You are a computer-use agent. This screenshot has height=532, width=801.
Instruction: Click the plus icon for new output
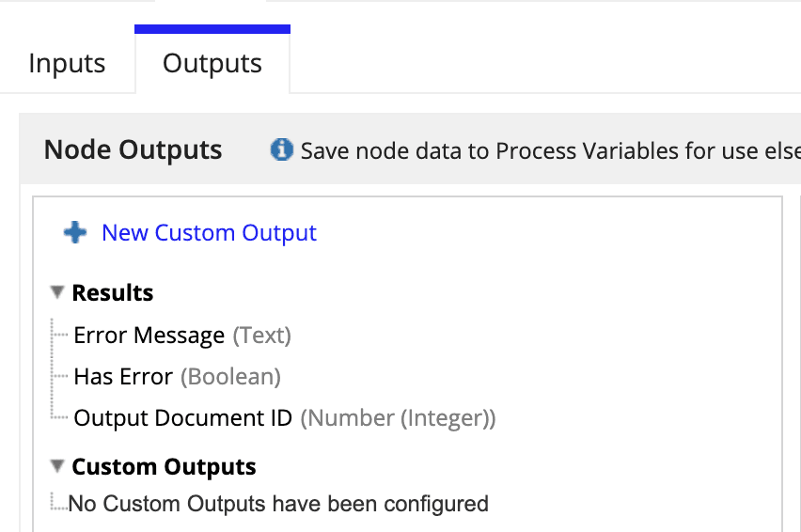[75, 233]
